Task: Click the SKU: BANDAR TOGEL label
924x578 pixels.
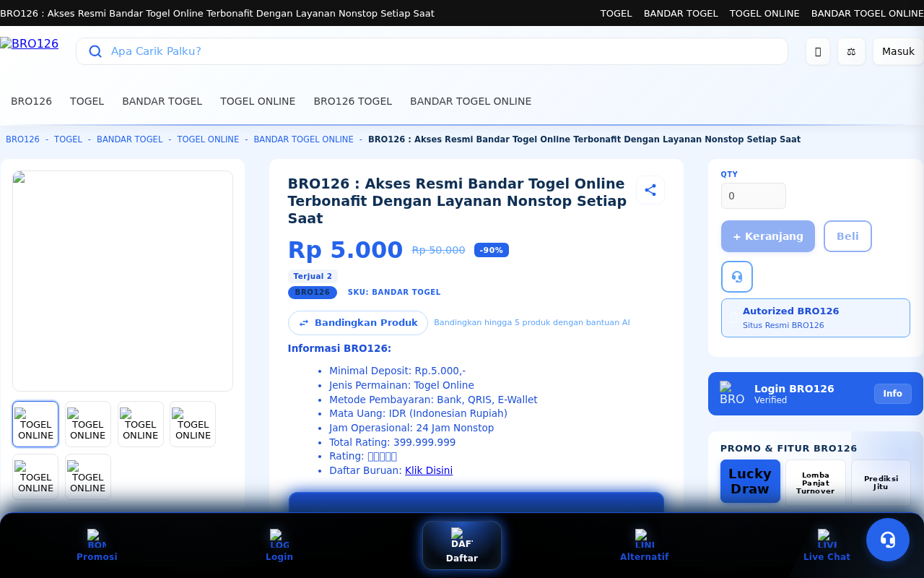Action: [394, 293]
